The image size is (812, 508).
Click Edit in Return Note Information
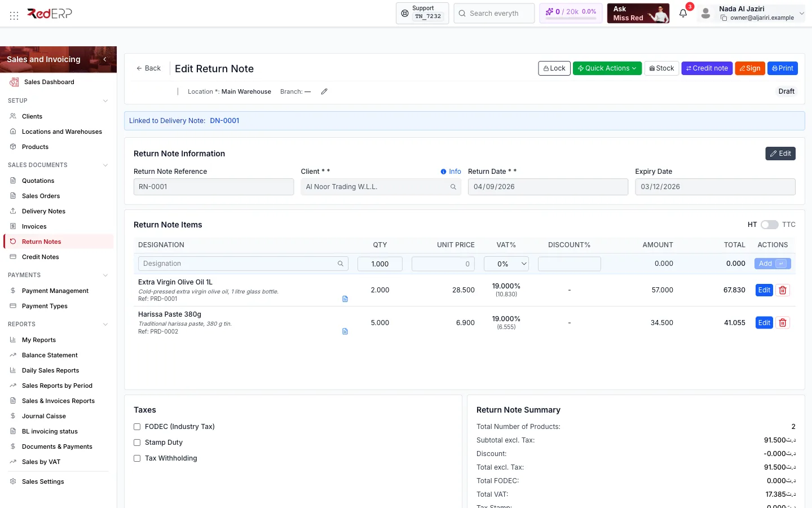tap(780, 154)
